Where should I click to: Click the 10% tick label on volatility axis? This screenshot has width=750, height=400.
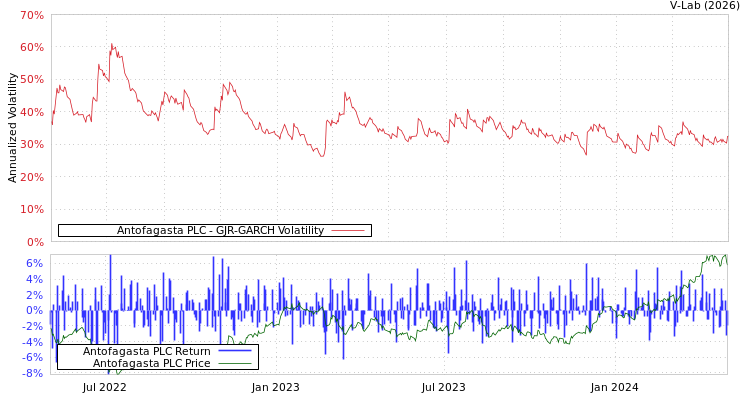click(x=32, y=210)
